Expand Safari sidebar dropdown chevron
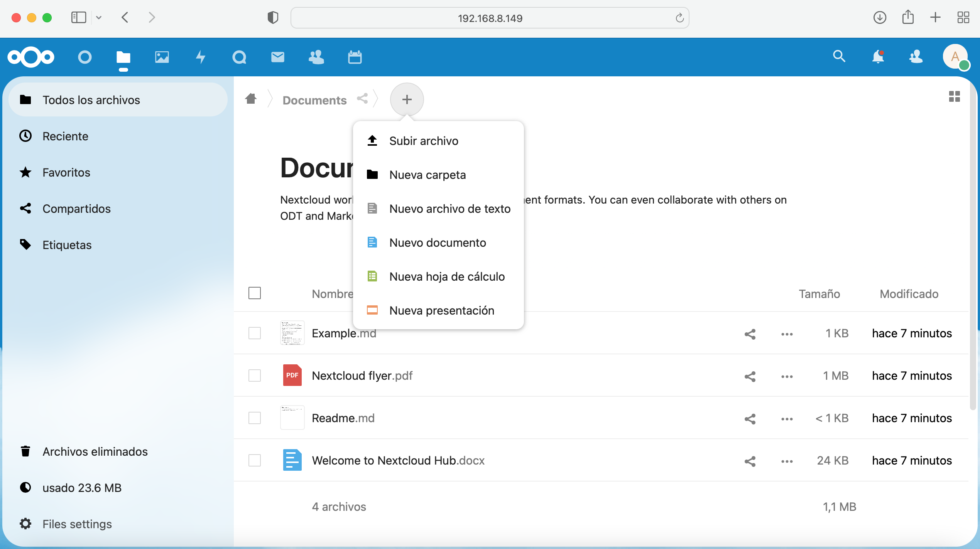Viewport: 980px width, 549px height. click(x=99, y=17)
